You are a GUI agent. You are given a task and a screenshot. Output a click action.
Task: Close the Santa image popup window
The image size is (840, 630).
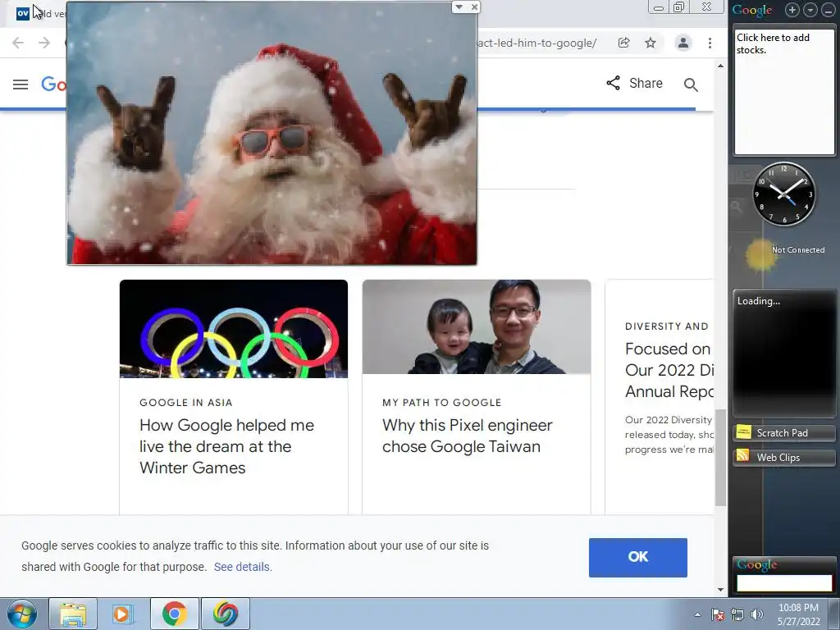point(474,7)
